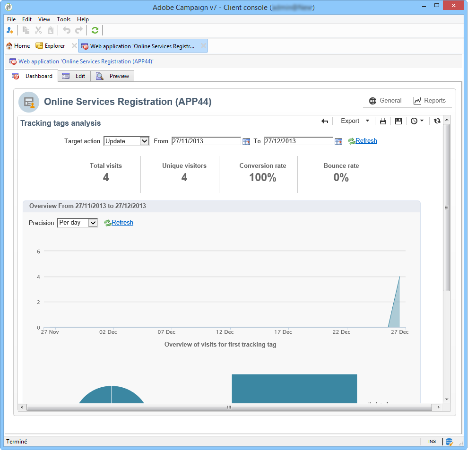Open the View menu

[x=44, y=19]
